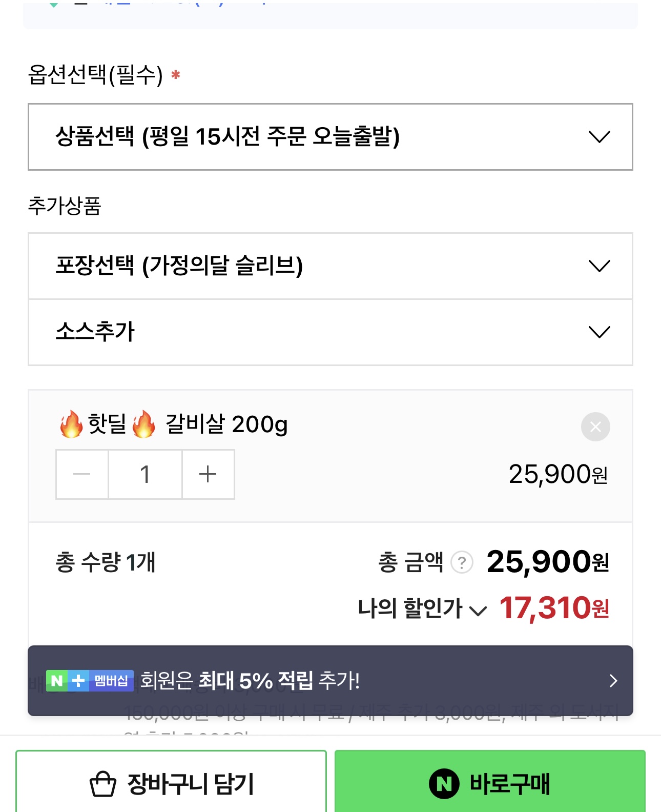
Task: Click the chevron arrow in 소스추가 box
Action: click(x=599, y=332)
